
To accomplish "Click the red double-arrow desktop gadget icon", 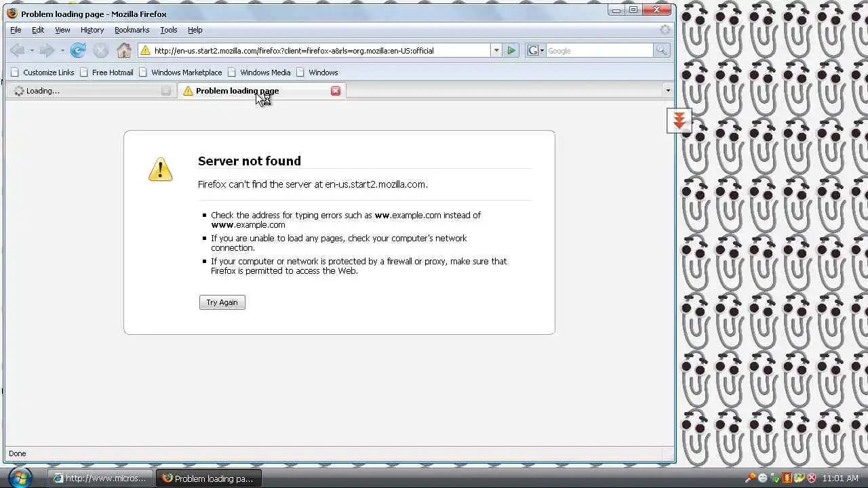I will (x=679, y=121).
